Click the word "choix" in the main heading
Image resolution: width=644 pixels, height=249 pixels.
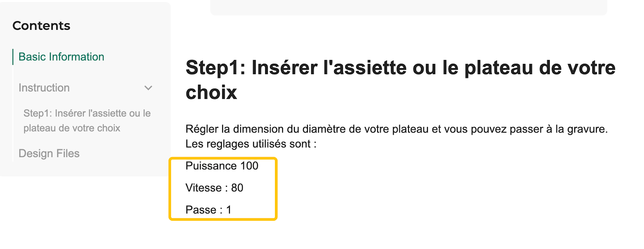pos(211,93)
